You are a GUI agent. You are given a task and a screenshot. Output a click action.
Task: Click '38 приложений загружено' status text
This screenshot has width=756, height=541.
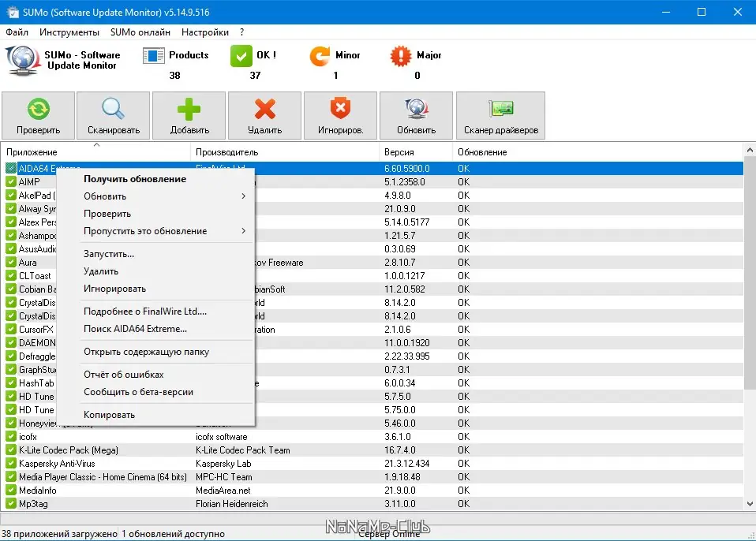[59, 534]
